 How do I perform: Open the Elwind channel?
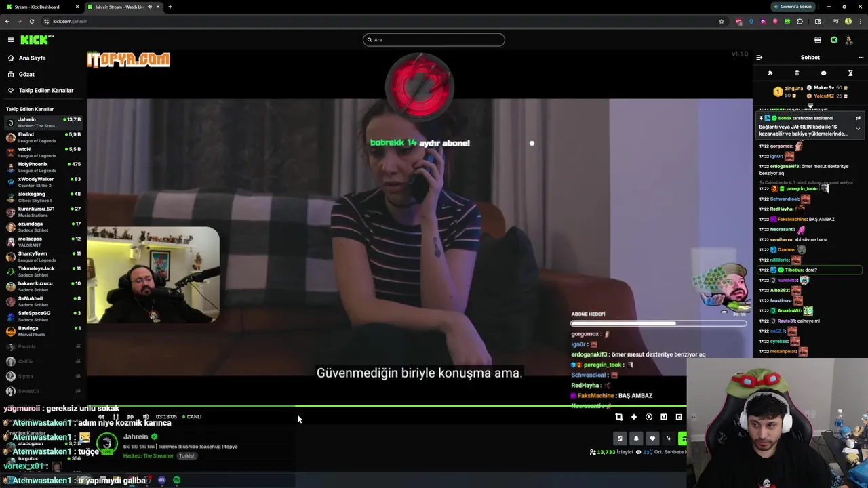point(43,138)
